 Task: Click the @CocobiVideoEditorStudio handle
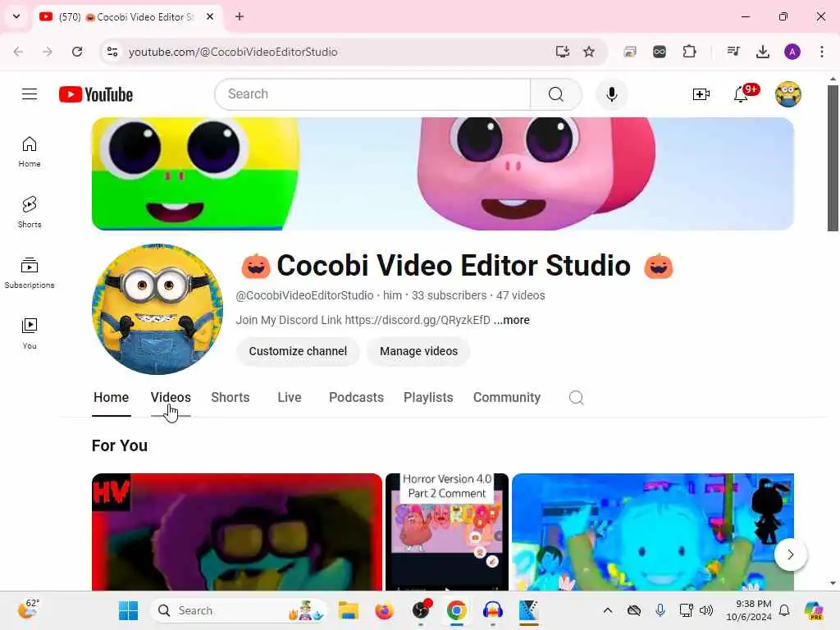[304, 295]
